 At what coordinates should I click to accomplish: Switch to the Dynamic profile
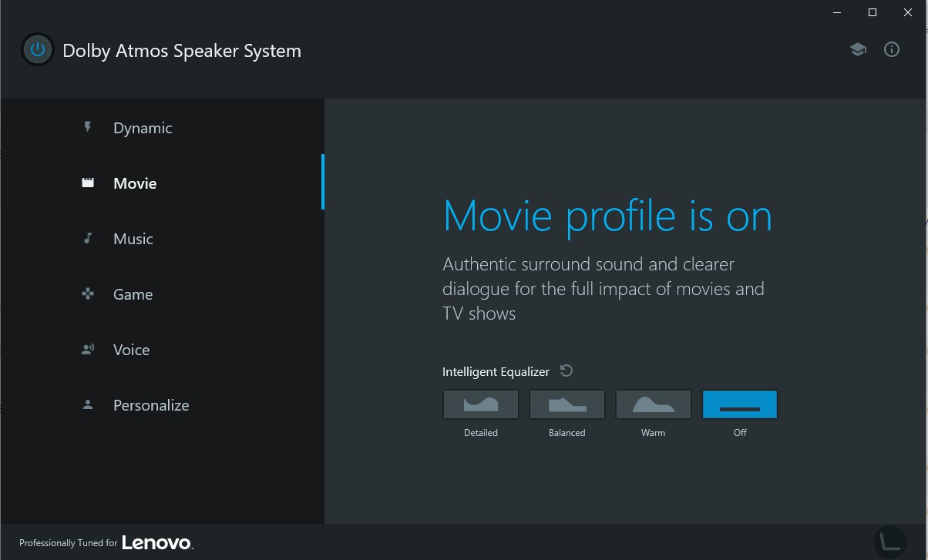pyautogui.click(x=143, y=128)
